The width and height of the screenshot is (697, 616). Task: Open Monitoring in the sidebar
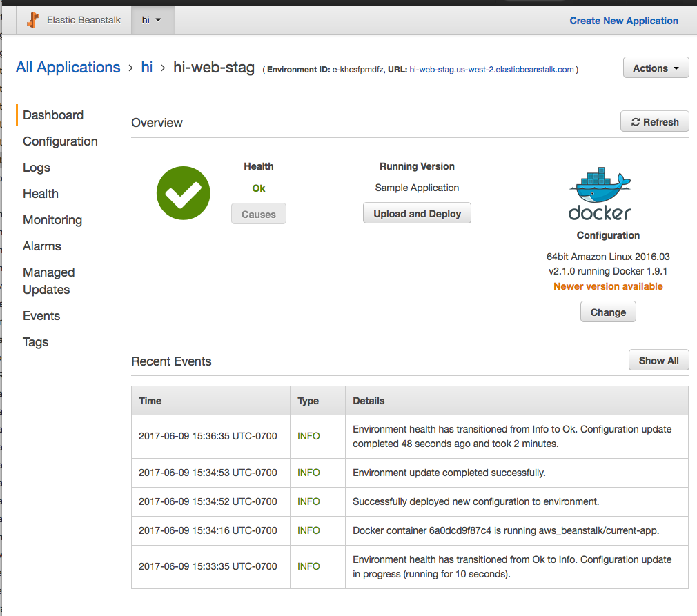click(x=52, y=220)
